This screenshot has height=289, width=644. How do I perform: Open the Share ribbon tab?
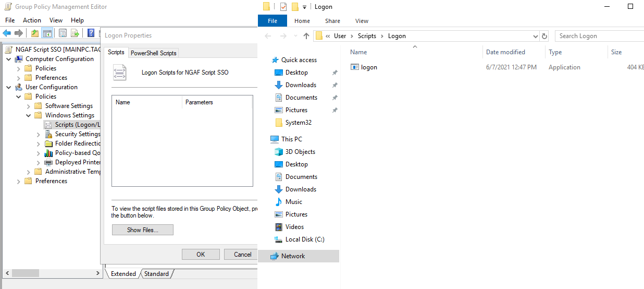tap(332, 21)
